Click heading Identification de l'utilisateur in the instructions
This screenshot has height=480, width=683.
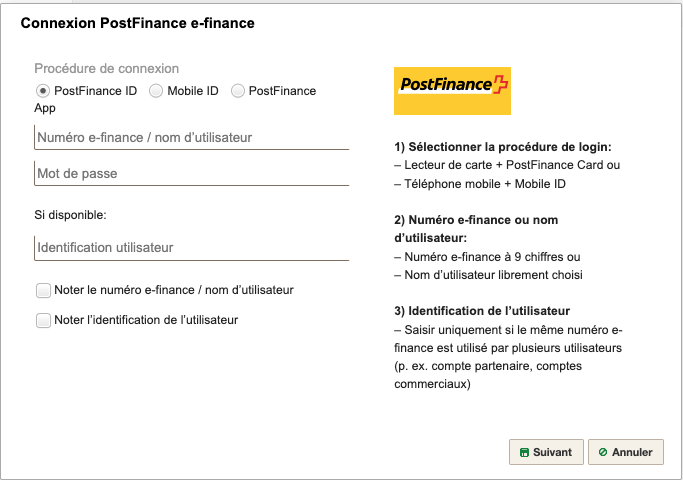click(x=482, y=311)
